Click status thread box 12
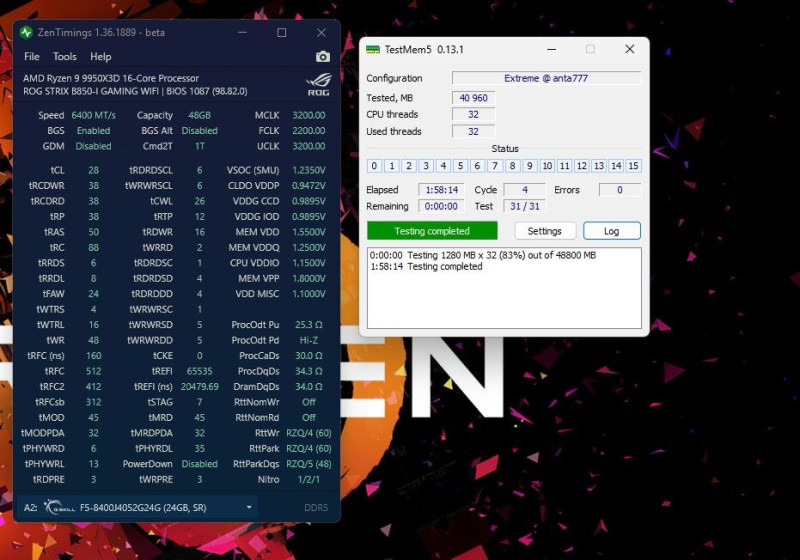Image resolution: width=800 pixels, height=560 pixels. click(x=582, y=166)
